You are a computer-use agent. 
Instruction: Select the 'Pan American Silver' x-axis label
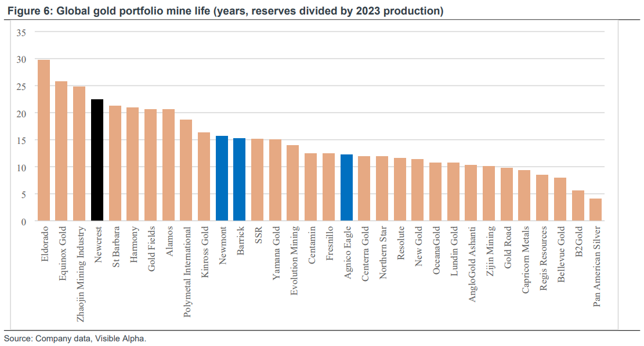click(598, 266)
